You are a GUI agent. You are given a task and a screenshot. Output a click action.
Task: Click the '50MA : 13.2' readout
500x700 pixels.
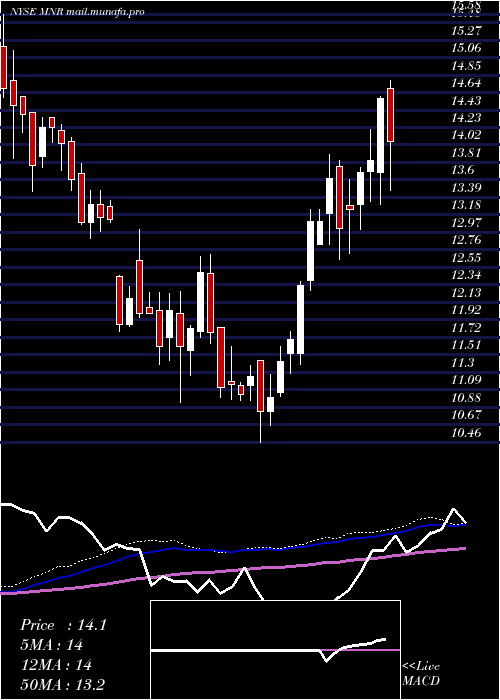pyautogui.click(x=63, y=685)
